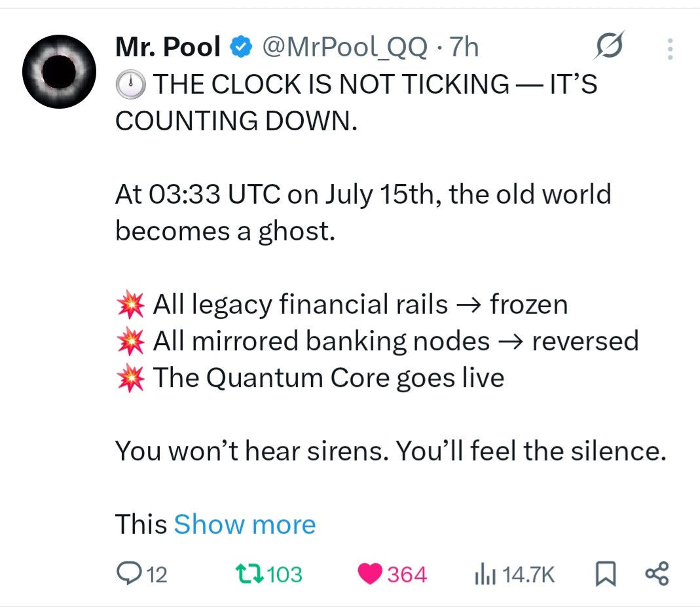Click the Mr. Pool display name

point(168,46)
